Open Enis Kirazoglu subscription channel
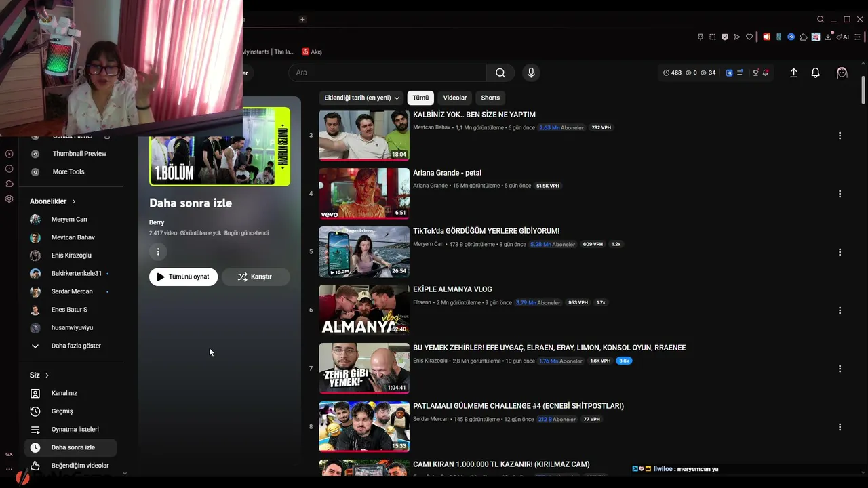Screen dimensions: 868x488 [71, 256]
